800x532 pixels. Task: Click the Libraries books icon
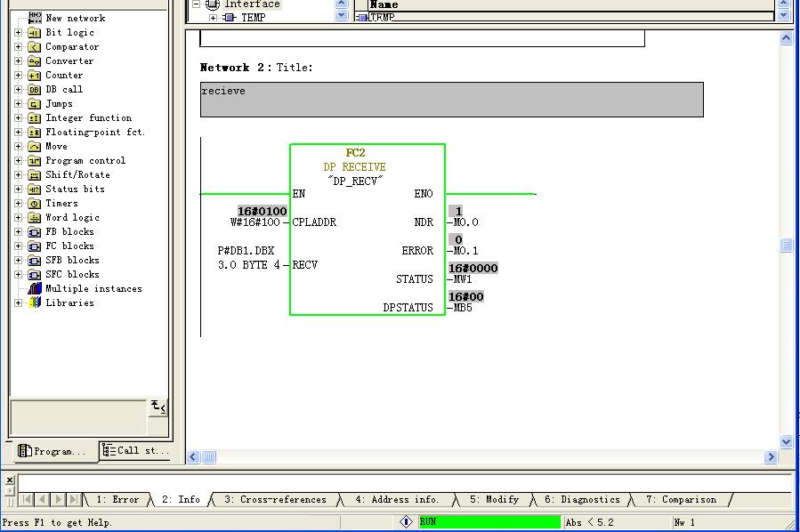34,303
